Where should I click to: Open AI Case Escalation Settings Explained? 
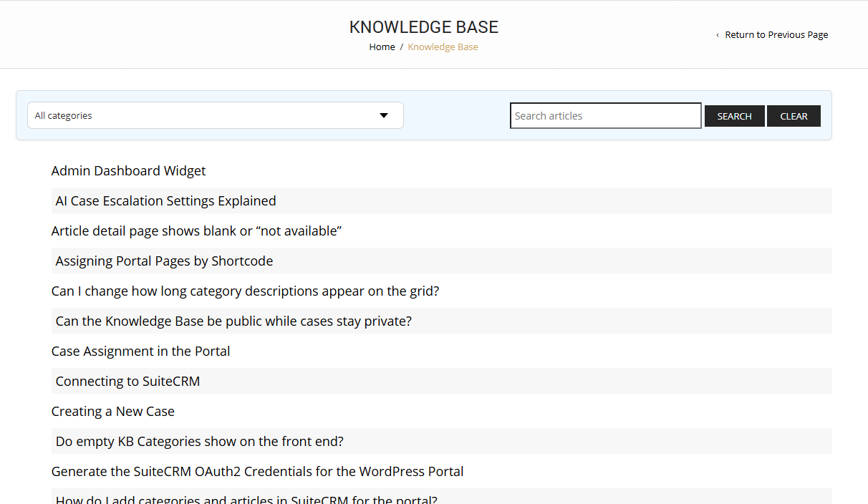click(x=165, y=200)
